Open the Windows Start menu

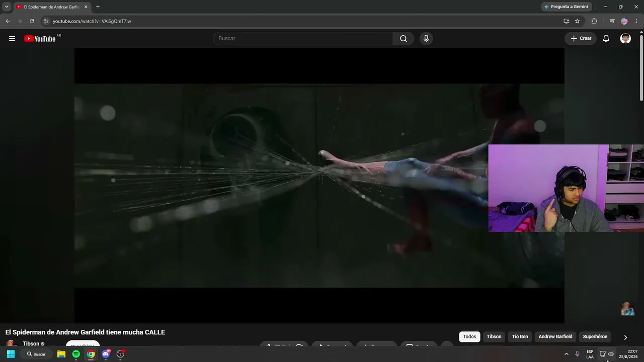pos(11,354)
